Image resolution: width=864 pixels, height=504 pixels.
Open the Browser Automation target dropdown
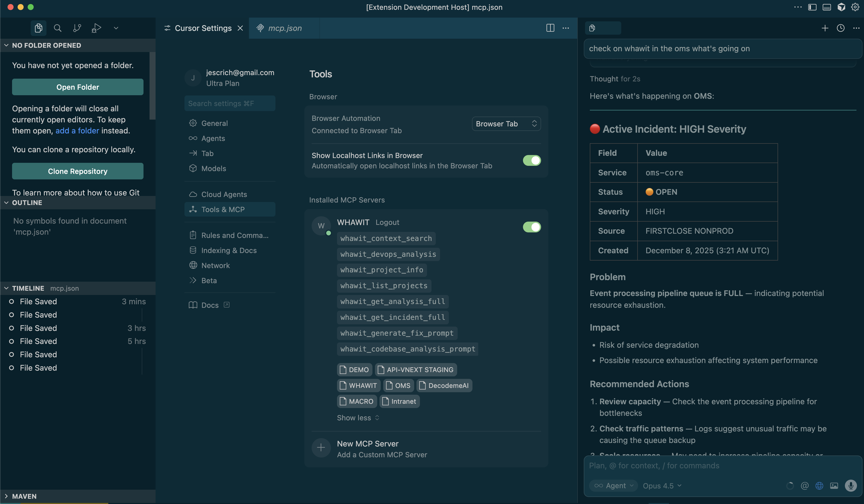click(x=506, y=124)
